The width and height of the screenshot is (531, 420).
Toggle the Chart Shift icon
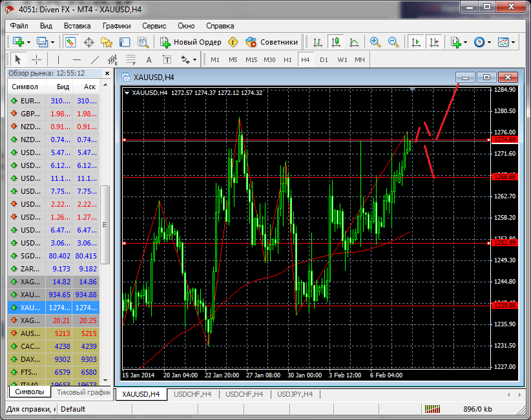[434, 42]
